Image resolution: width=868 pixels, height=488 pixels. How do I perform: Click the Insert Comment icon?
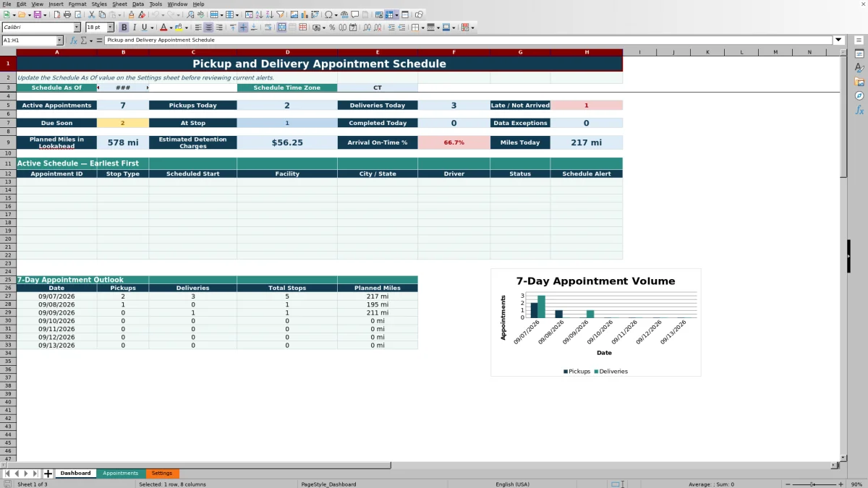355,14
